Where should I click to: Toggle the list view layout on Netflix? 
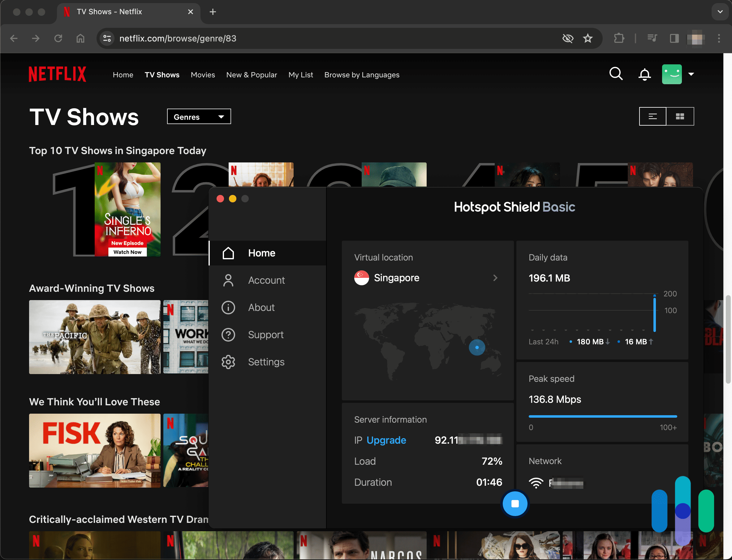(652, 116)
